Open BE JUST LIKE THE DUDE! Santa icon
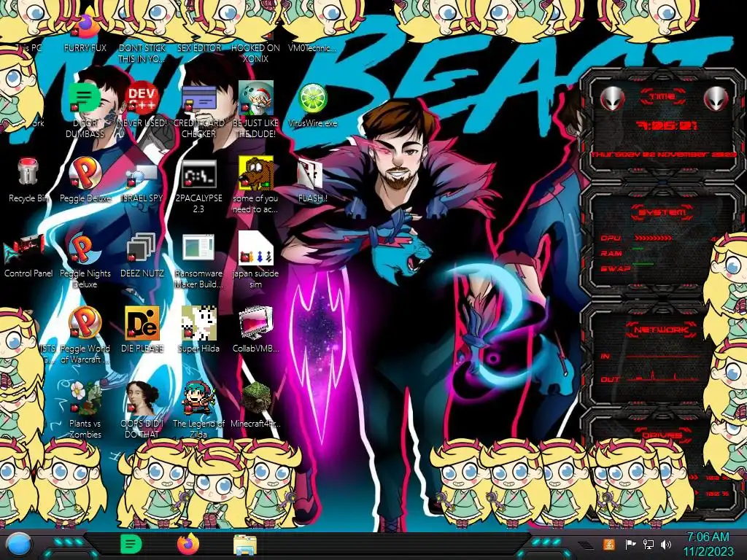This screenshot has height=560, width=747. coord(256,98)
